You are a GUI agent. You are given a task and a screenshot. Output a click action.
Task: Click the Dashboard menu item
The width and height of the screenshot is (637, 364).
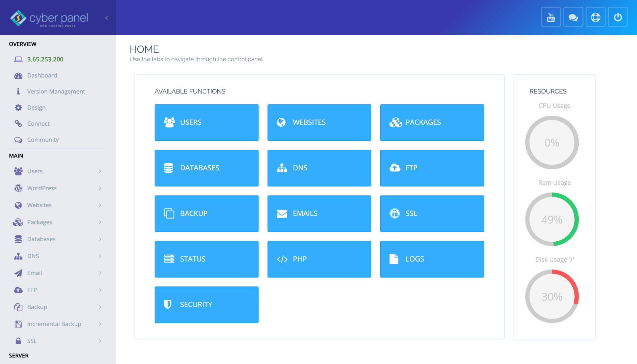coord(42,75)
